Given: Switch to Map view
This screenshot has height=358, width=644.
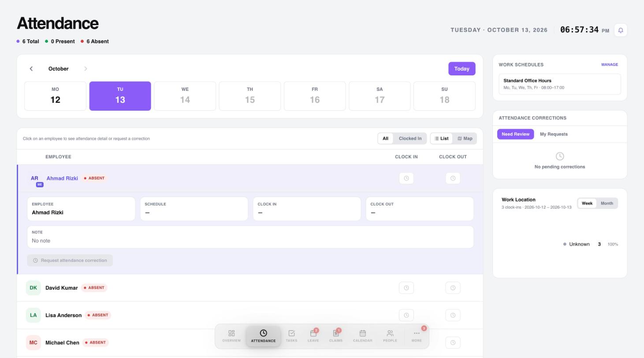Looking at the screenshot, I should [x=465, y=138].
